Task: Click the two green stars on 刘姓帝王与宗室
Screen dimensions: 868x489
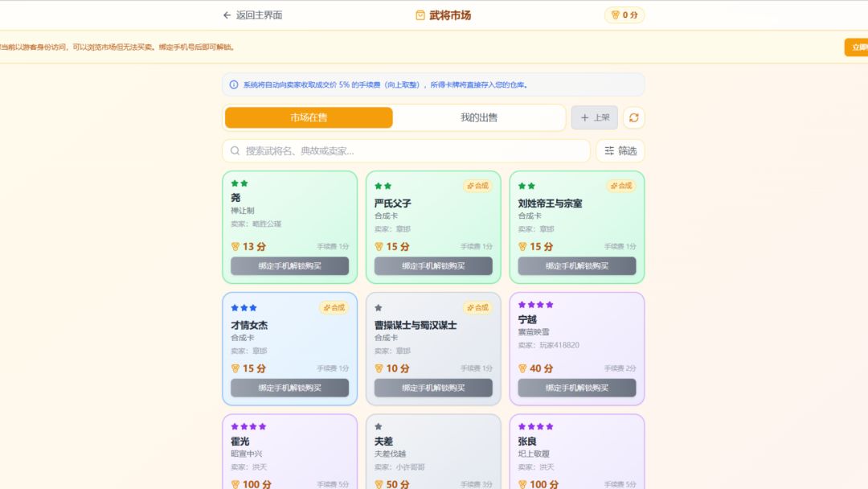Action: pos(526,186)
